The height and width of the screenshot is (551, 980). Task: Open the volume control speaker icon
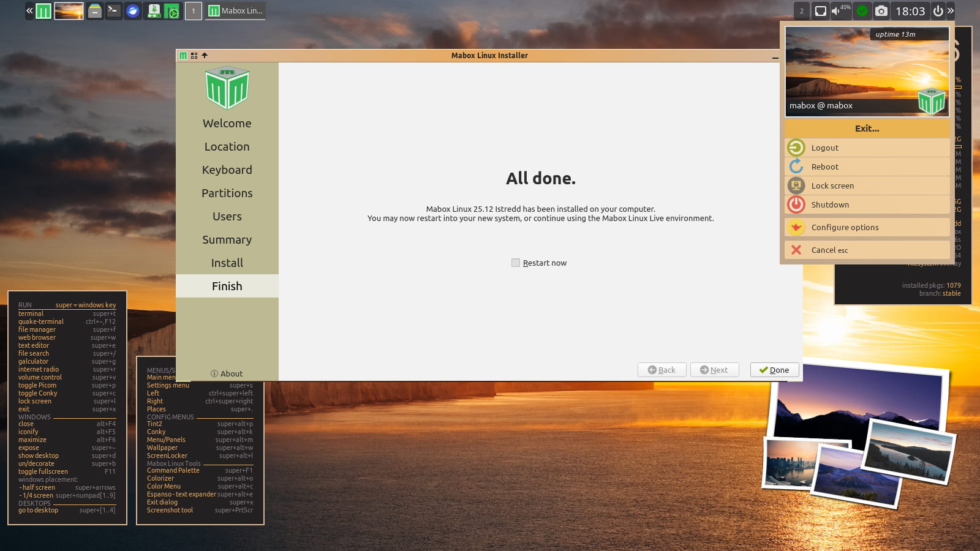click(x=837, y=11)
